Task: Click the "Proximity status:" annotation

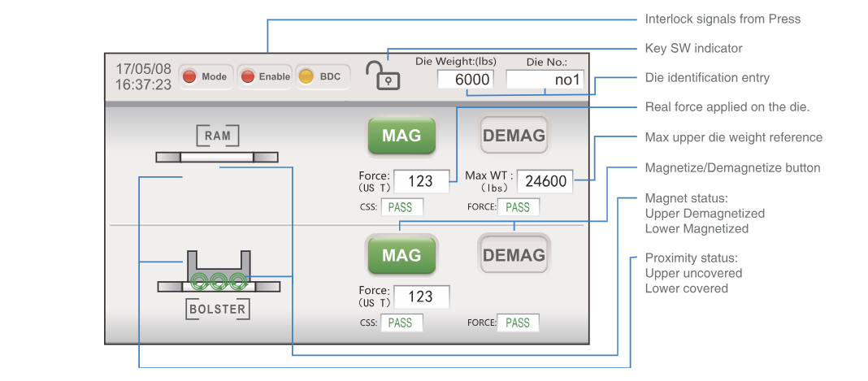Action: [x=692, y=258]
